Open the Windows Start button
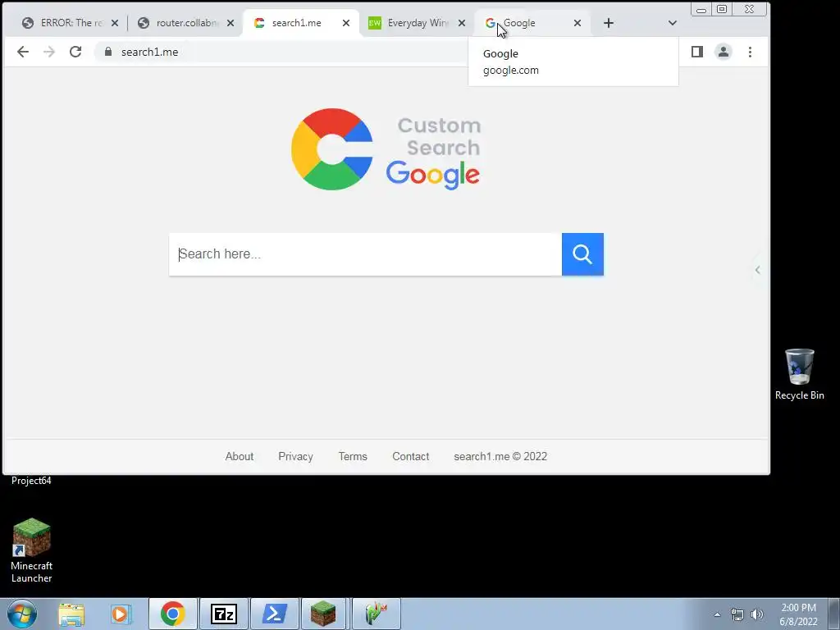840x630 pixels. (22, 614)
